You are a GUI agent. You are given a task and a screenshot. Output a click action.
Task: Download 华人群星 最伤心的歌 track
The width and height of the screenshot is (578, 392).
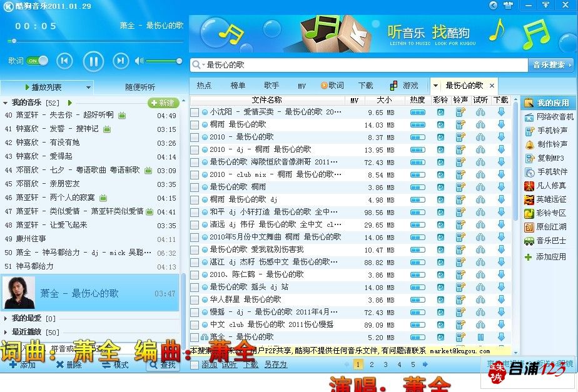[x=501, y=299]
